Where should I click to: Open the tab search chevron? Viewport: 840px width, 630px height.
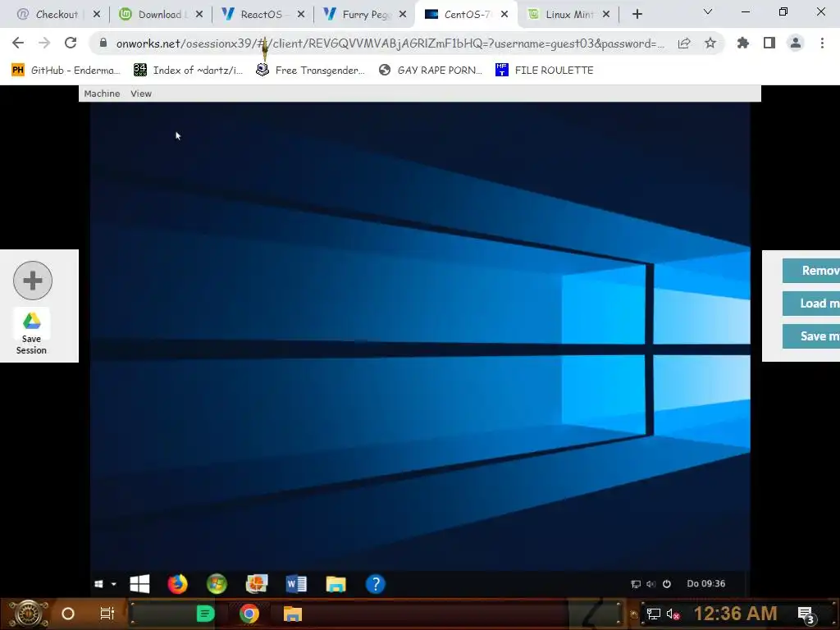pyautogui.click(x=708, y=11)
